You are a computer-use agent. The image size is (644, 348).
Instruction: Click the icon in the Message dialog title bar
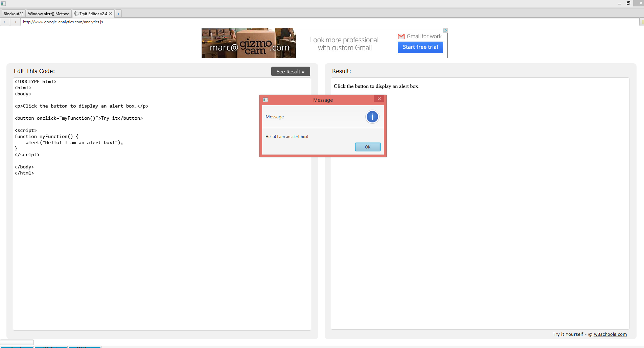(x=266, y=99)
